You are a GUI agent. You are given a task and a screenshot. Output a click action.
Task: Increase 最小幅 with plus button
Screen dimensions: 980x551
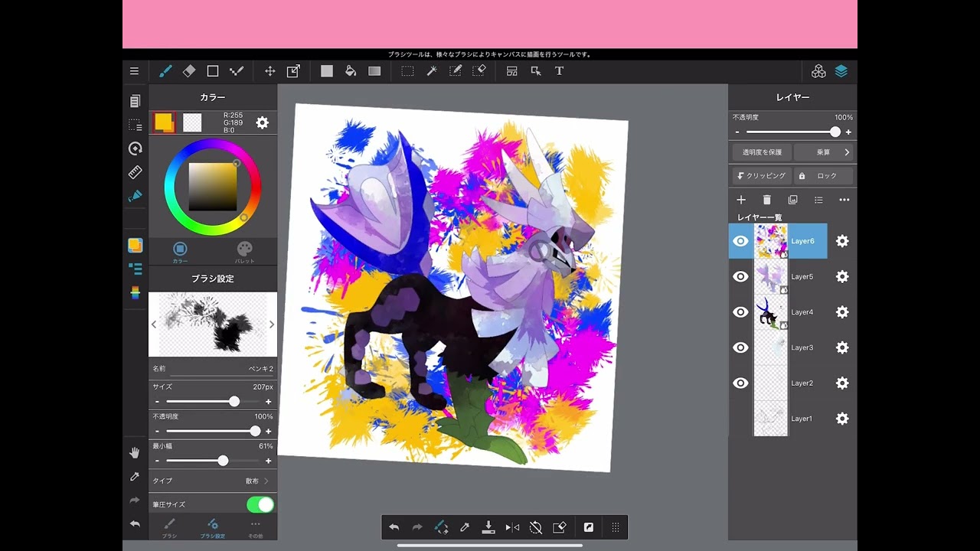point(268,461)
